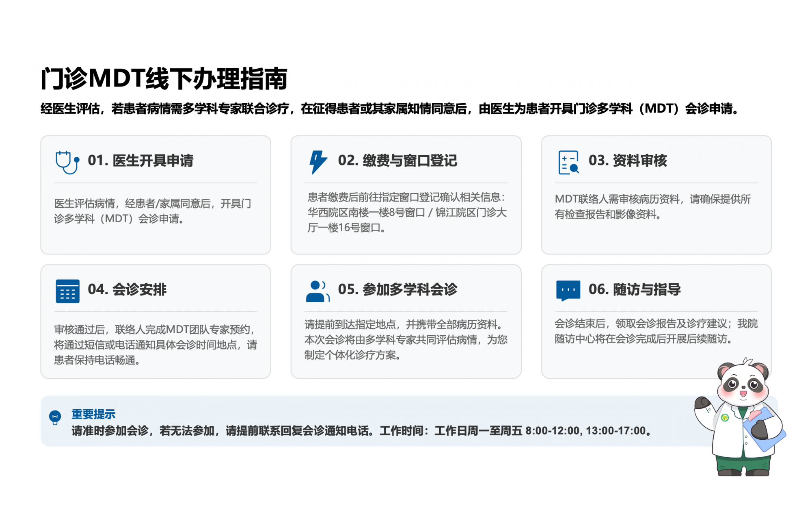Screen dimensions: 812x508
Task: Click the calendar icon in card 04
Action: pos(67,291)
